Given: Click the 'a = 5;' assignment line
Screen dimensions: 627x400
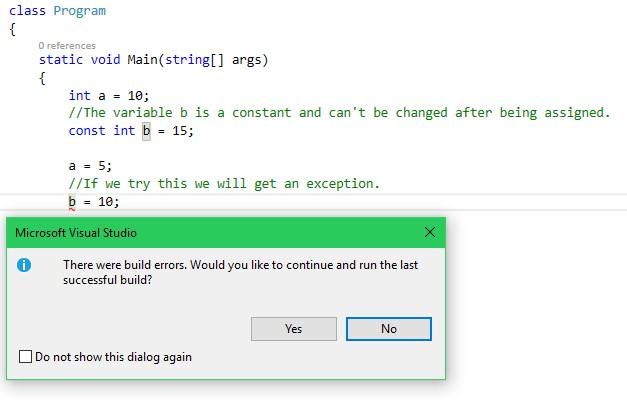Looking at the screenshot, I should pyautogui.click(x=90, y=166).
